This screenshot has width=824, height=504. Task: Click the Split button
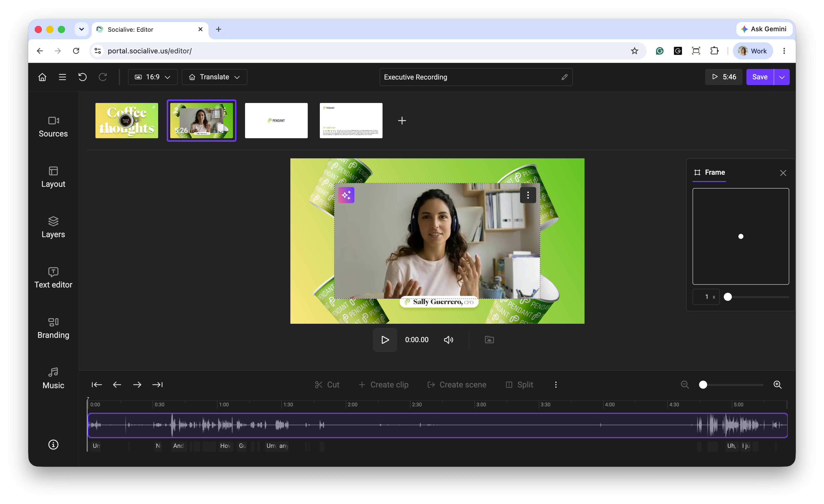pyautogui.click(x=519, y=385)
